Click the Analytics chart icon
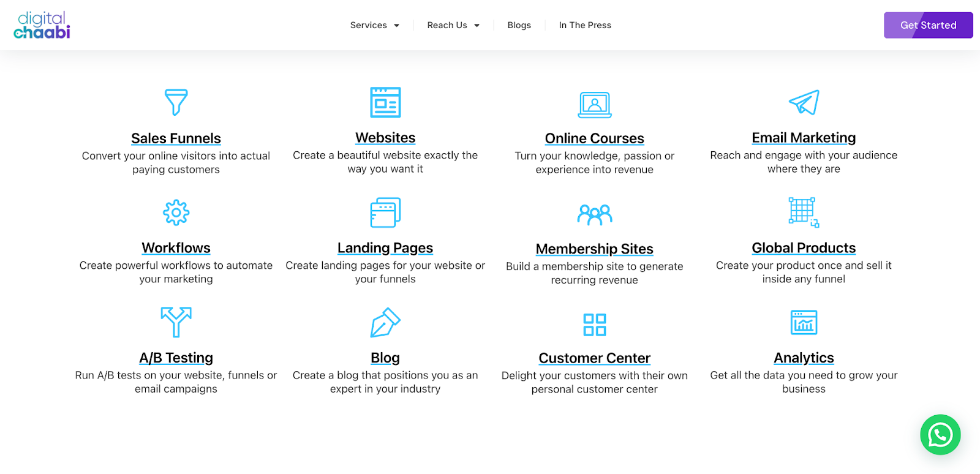The height and width of the screenshot is (474, 980). click(x=804, y=322)
